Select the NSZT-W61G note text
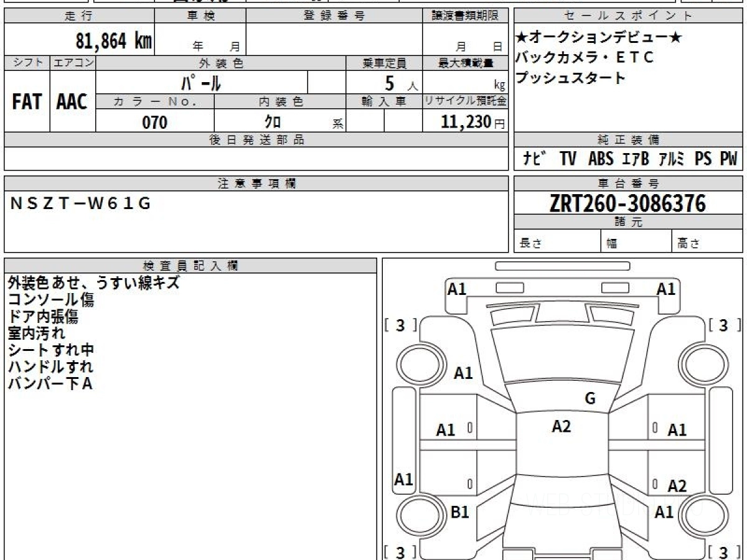 pyautogui.click(x=81, y=203)
